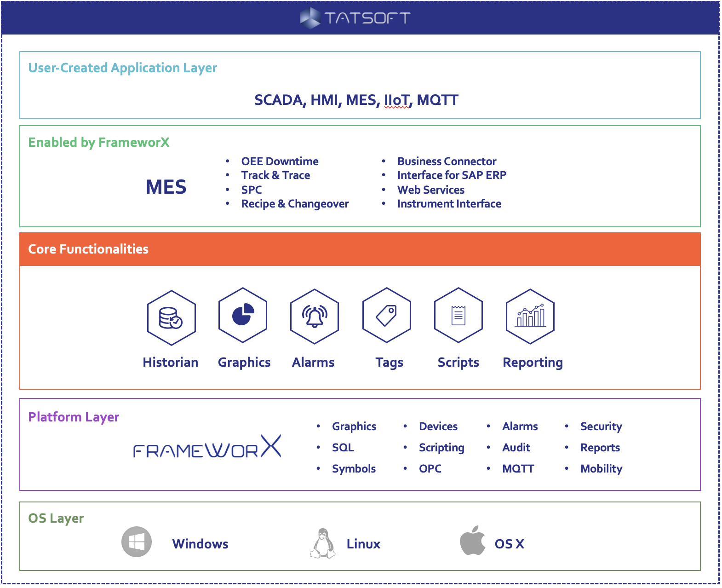The height and width of the screenshot is (588, 722).
Task: Click the Business Connector bullet item
Action: [x=447, y=161]
